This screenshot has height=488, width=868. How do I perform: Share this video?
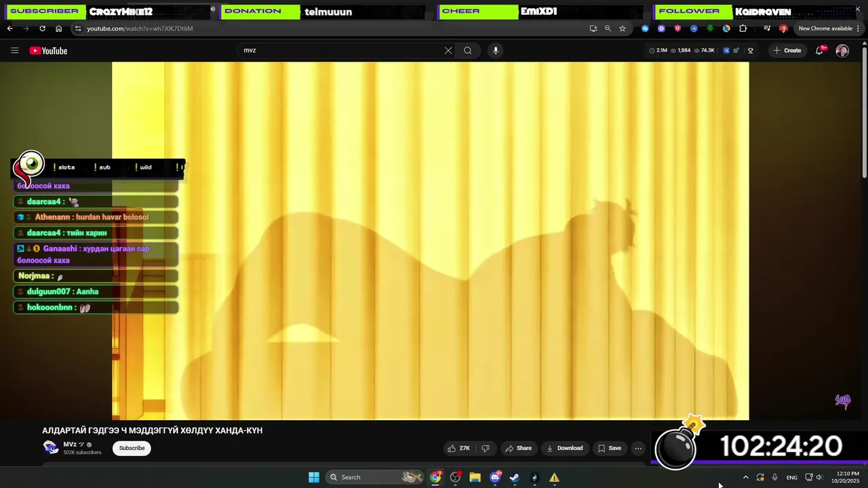coord(519,448)
